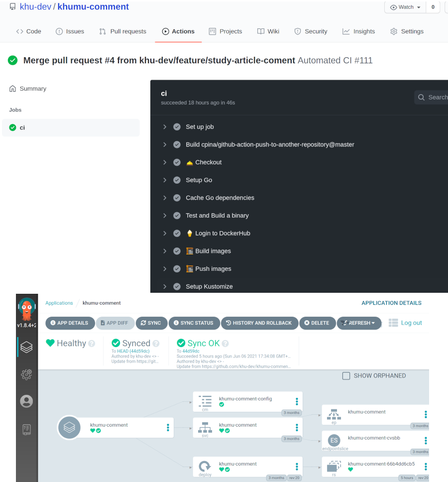Open Argo CD applications layers sidebar icon
The width and height of the screenshot is (448, 482).
coord(26,347)
